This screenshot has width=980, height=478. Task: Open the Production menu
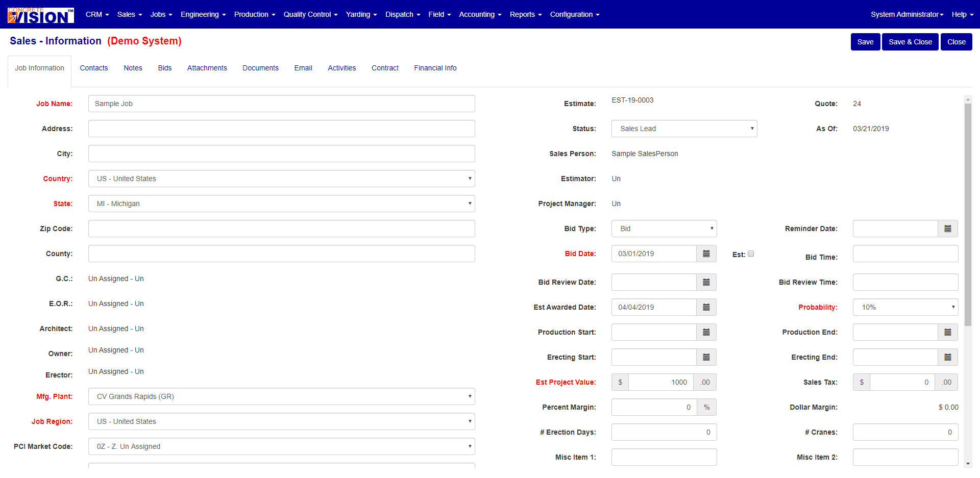tap(255, 14)
